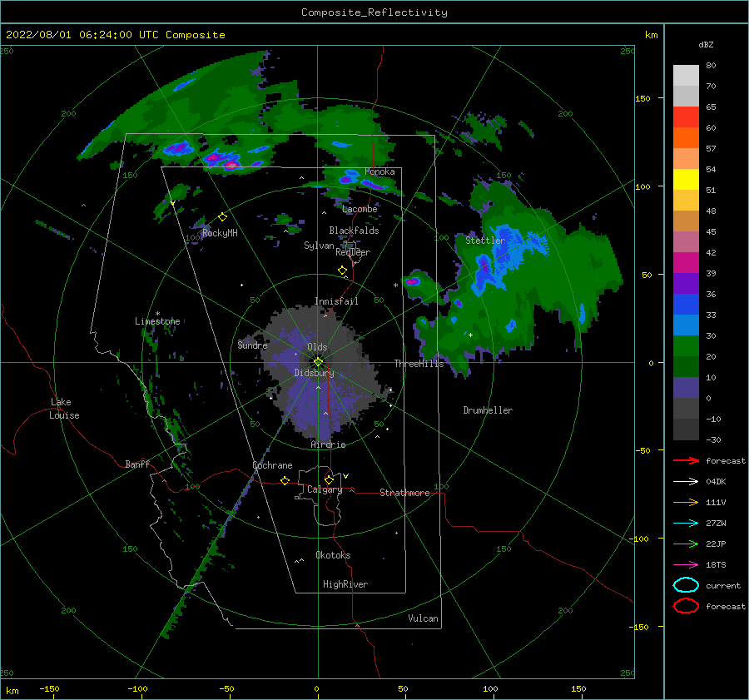Click the HighRiver city label

(x=345, y=584)
